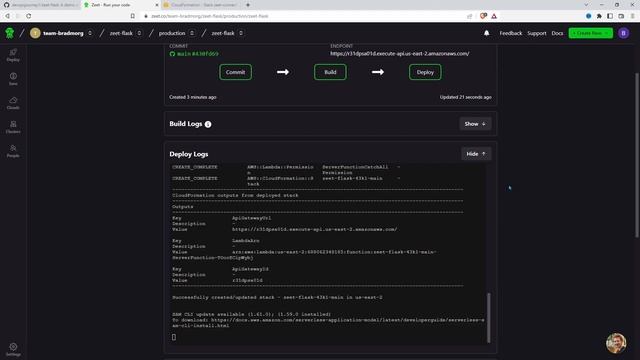Click the Build Logs info icon
Screen dimensions: 640x360
coord(208,124)
